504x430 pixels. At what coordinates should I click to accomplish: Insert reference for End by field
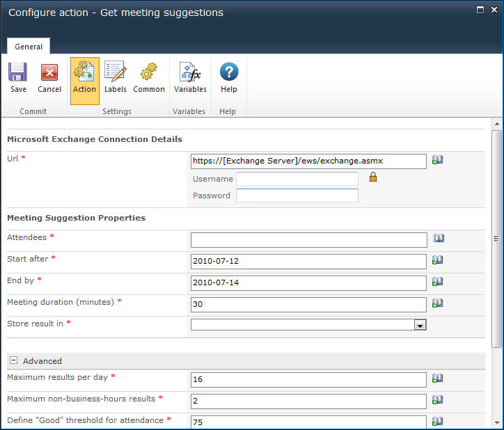coord(437,282)
